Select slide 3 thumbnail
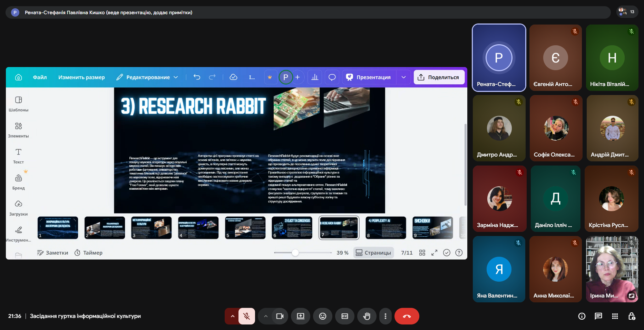 coord(152,228)
